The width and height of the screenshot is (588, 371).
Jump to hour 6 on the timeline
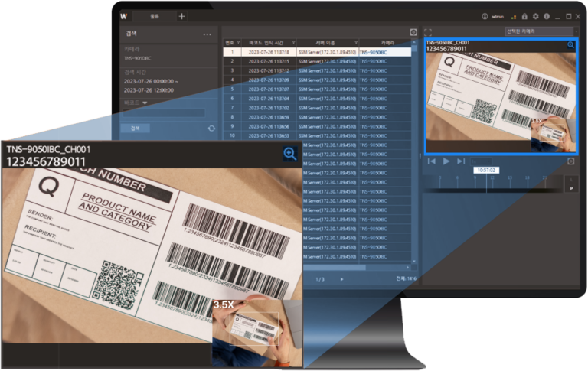point(457,178)
